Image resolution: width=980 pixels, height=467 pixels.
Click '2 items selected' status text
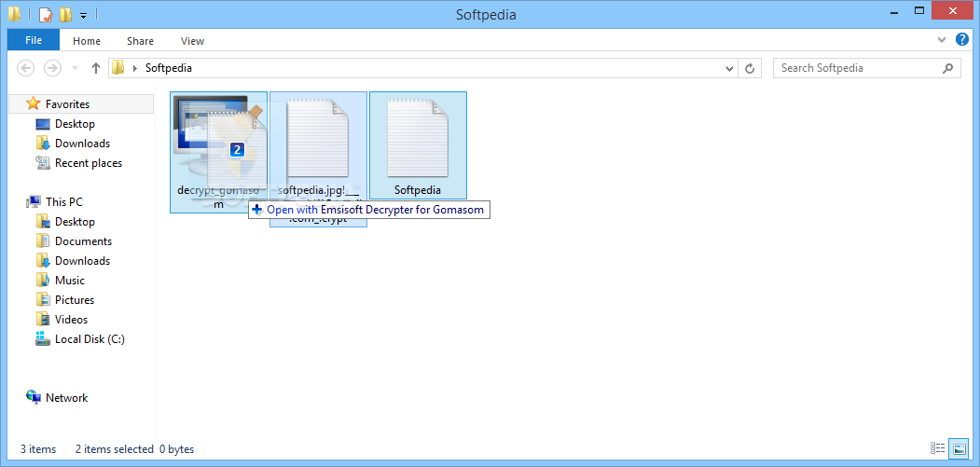tap(115, 449)
